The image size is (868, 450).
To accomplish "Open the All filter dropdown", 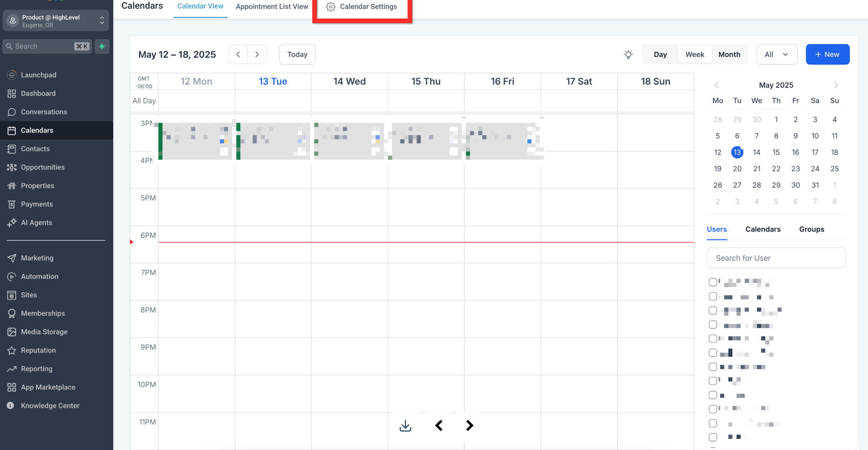I will (777, 54).
